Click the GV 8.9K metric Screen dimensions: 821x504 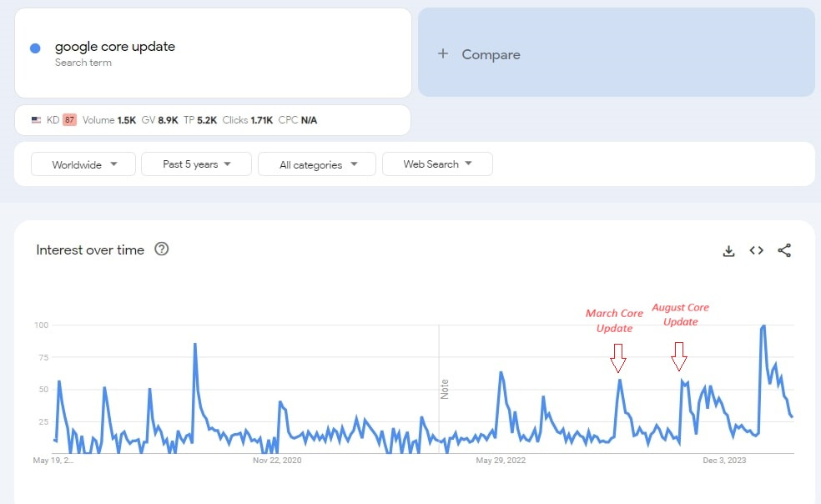tap(159, 120)
